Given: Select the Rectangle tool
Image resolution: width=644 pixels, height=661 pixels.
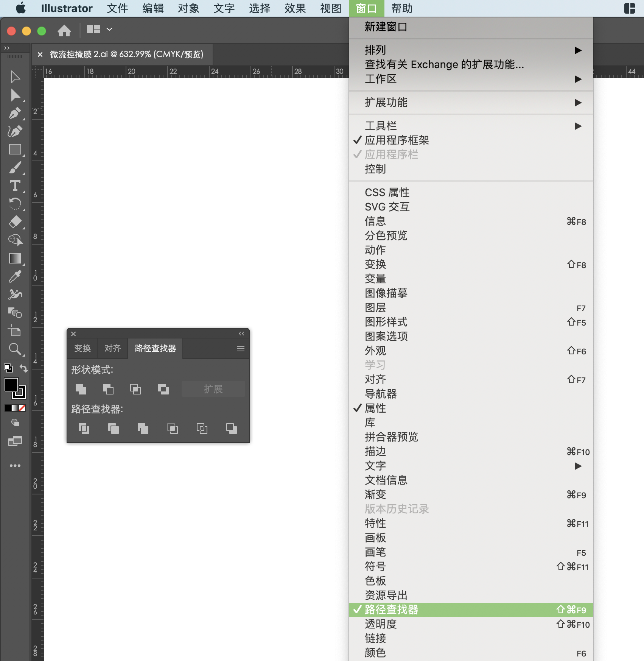Looking at the screenshot, I should [15, 149].
